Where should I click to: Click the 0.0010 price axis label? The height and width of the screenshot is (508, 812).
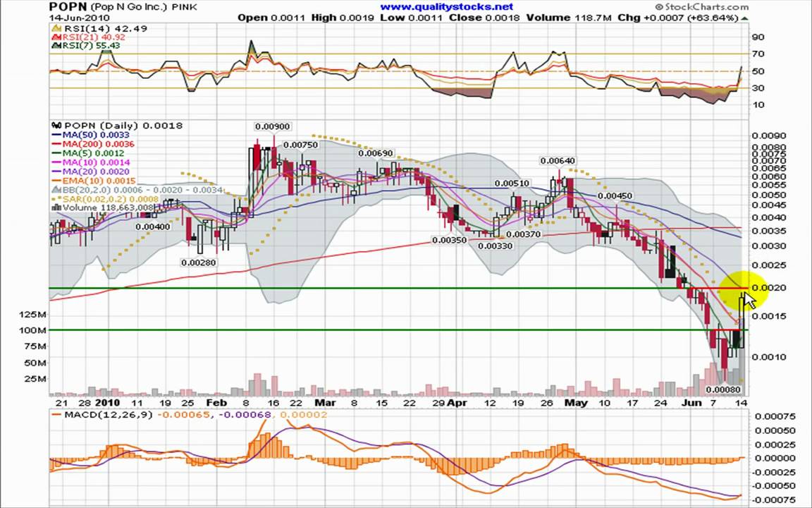[768, 357]
